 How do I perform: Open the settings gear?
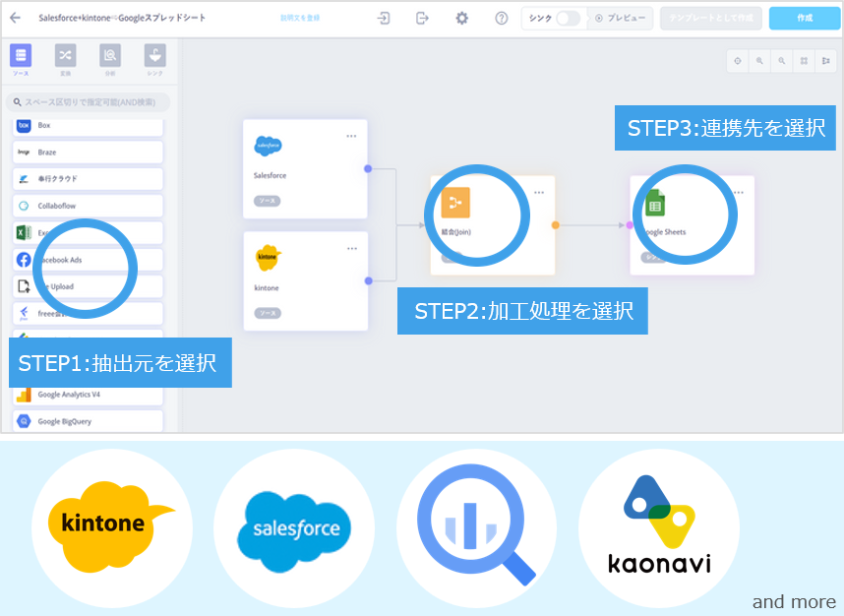tap(461, 18)
